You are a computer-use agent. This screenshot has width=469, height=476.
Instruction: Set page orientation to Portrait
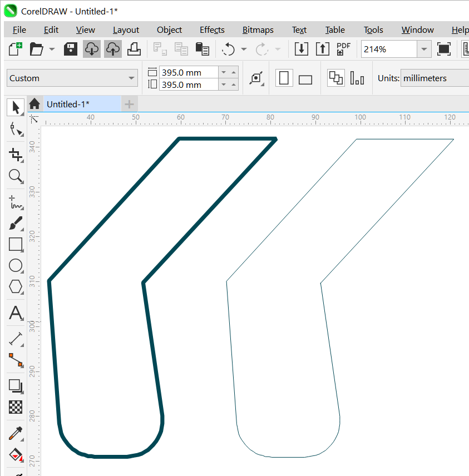pyautogui.click(x=284, y=78)
